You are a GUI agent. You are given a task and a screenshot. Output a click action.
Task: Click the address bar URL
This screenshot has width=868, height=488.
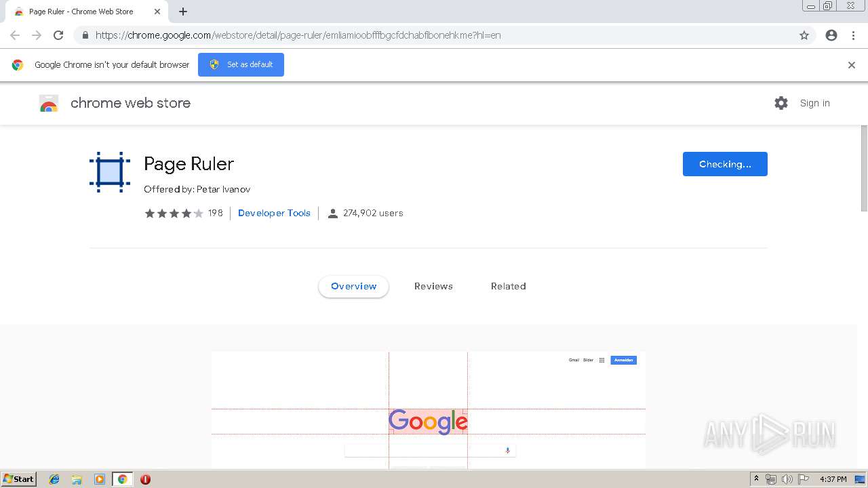298,35
